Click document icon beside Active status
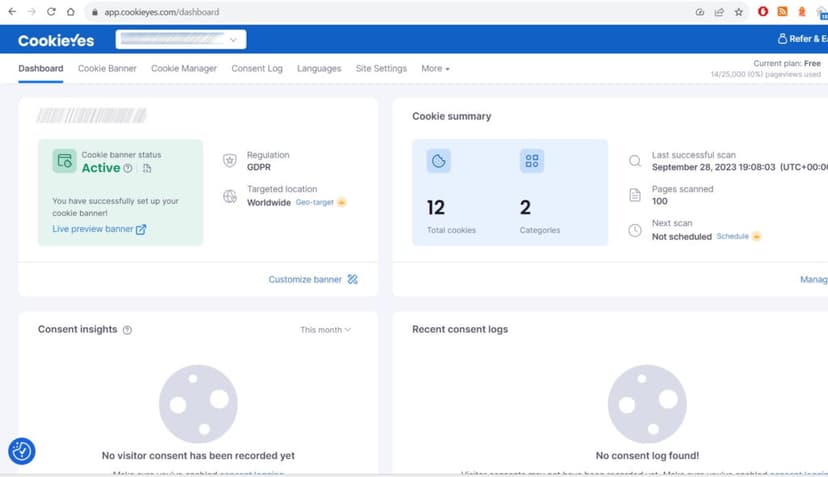 tap(147, 168)
